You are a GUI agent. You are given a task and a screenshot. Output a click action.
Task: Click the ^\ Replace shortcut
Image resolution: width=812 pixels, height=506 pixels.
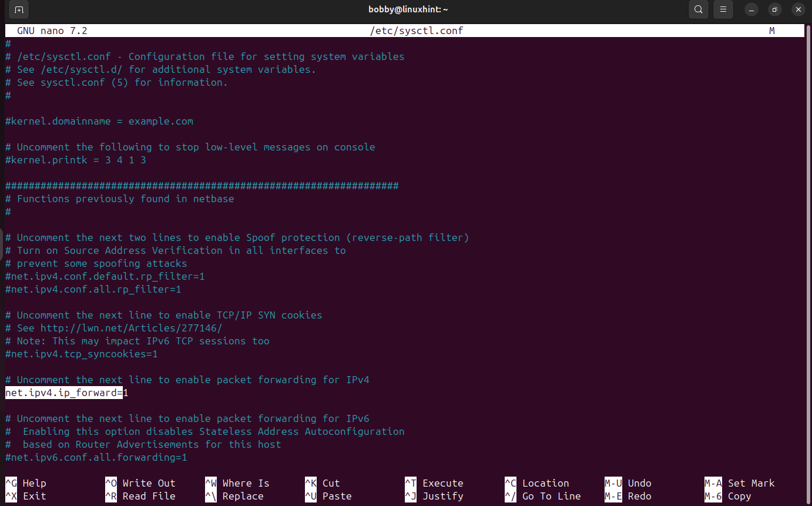pyautogui.click(x=234, y=496)
